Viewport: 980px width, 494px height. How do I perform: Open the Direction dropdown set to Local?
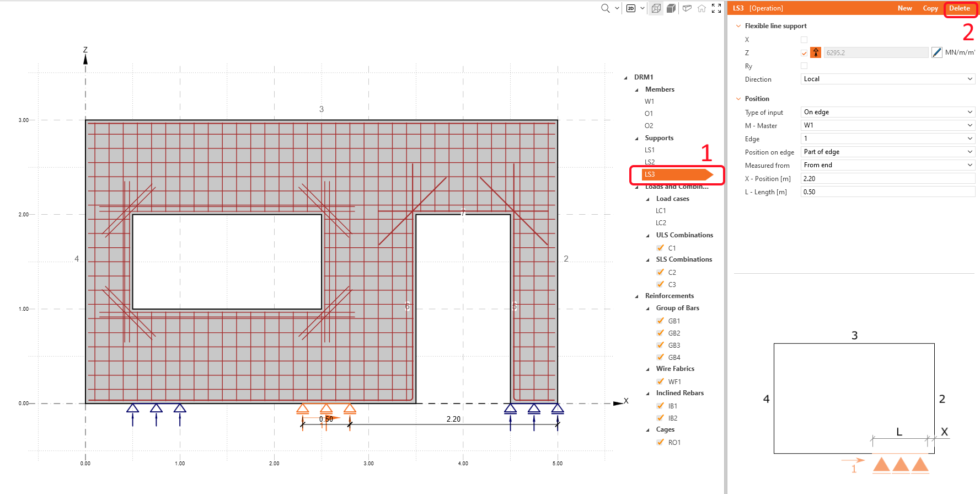click(887, 79)
